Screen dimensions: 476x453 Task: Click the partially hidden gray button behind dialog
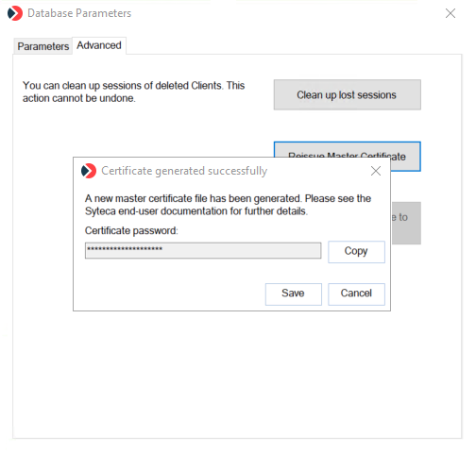pyautogui.click(x=406, y=223)
